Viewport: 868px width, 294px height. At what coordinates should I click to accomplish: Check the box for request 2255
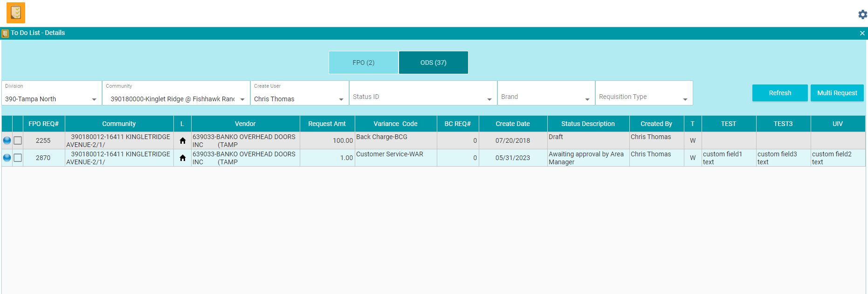18,140
